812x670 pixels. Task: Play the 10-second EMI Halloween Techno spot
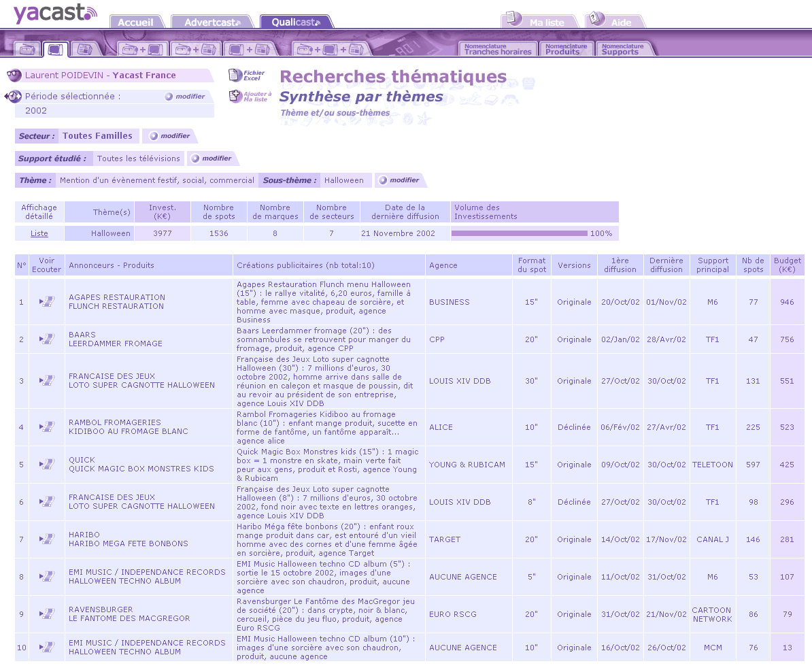tap(47, 648)
